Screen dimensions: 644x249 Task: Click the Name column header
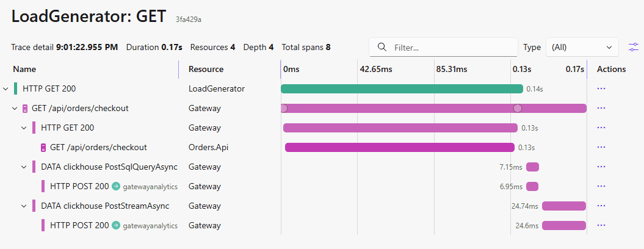(24, 69)
